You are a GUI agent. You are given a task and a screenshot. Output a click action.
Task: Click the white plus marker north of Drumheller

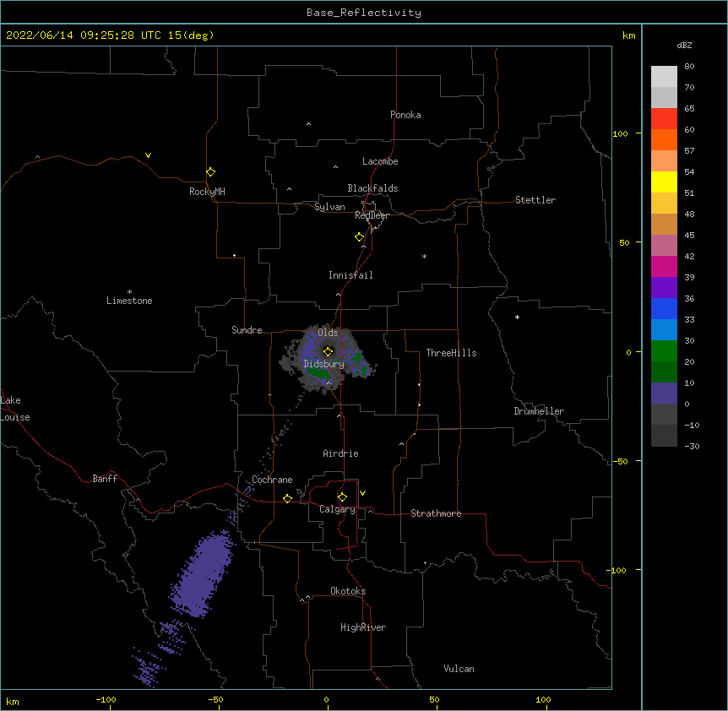pyautogui.click(x=517, y=317)
